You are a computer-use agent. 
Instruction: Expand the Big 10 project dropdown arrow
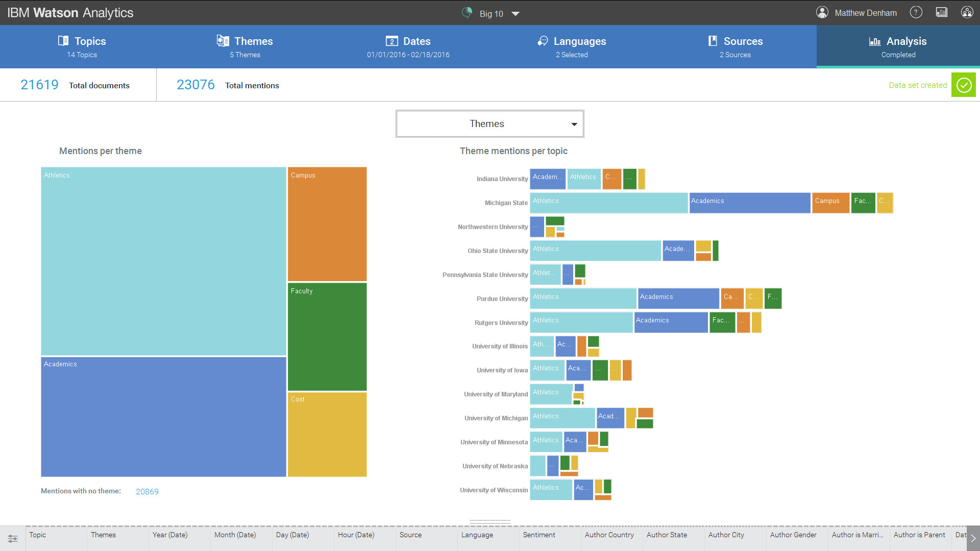coord(516,14)
